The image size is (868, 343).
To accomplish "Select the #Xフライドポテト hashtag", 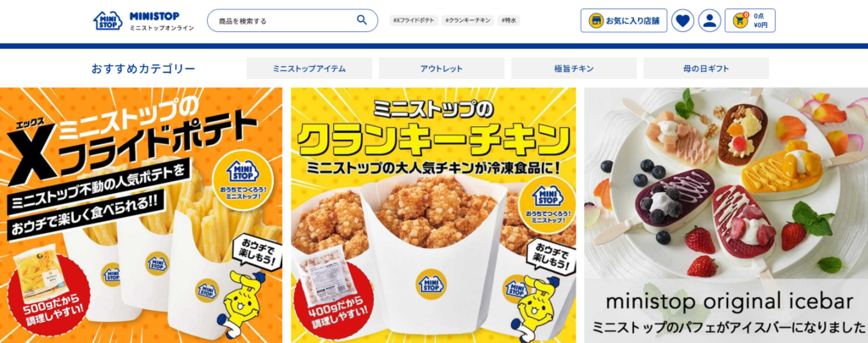I will pyautogui.click(x=414, y=20).
